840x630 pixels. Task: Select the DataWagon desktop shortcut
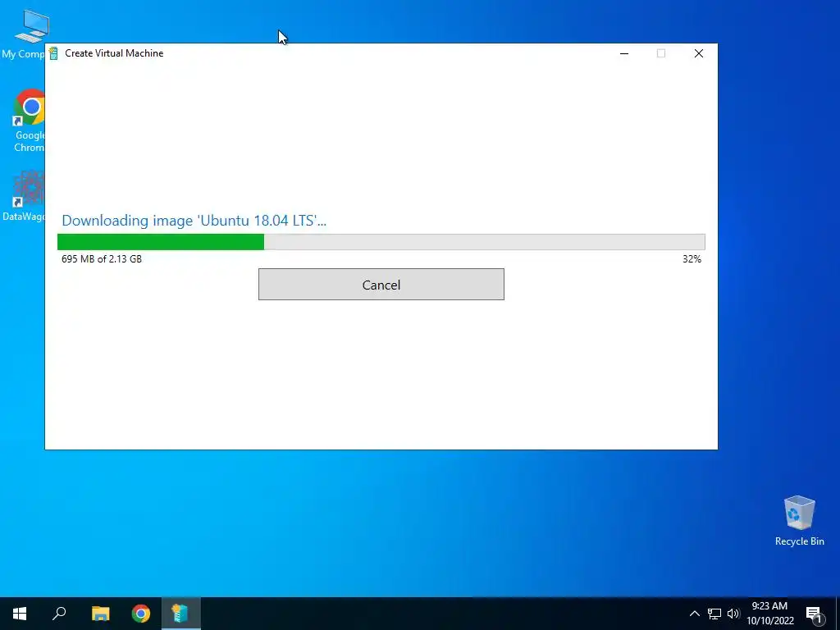pos(25,196)
